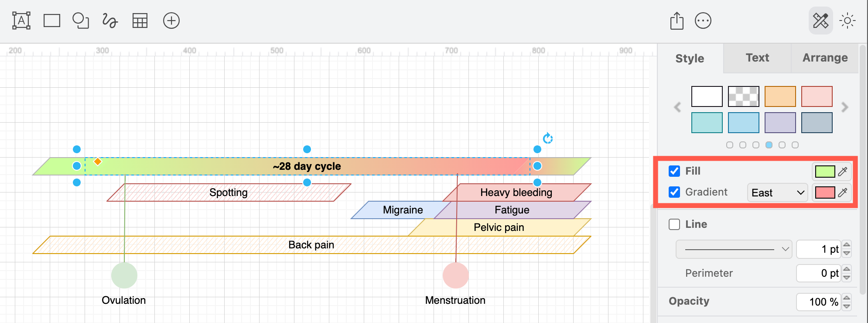Insert a table using the table icon
Image resolution: width=868 pixels, height=323 pixels.
click(x=140, y=20)
